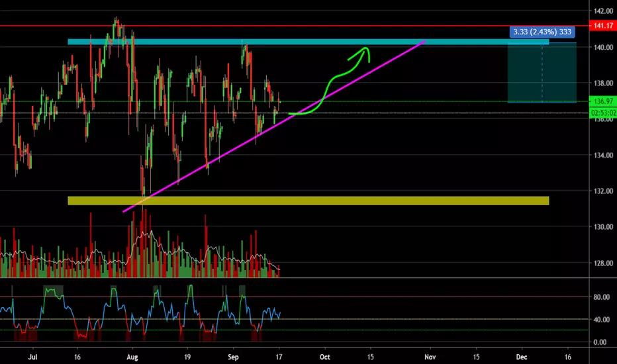Click the Dec label on time axis
The width and height of the screenshot is (617, 364).
522,357
